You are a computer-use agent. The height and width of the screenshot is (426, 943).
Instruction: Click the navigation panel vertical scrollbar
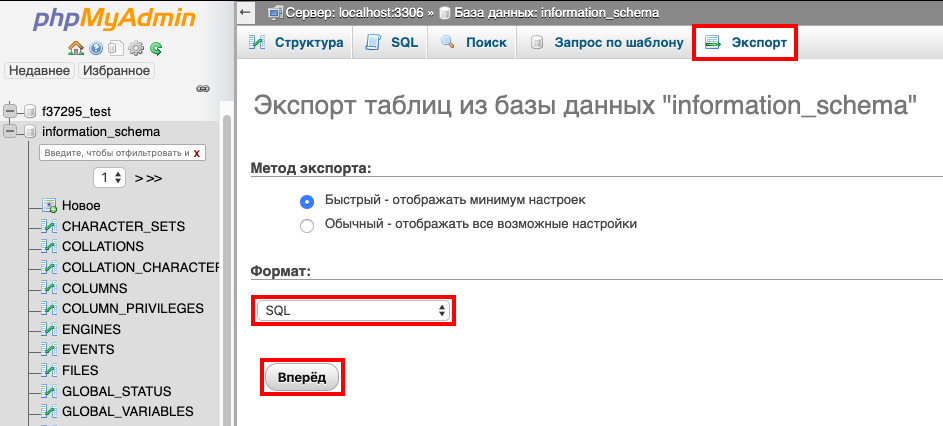(227, 270)
